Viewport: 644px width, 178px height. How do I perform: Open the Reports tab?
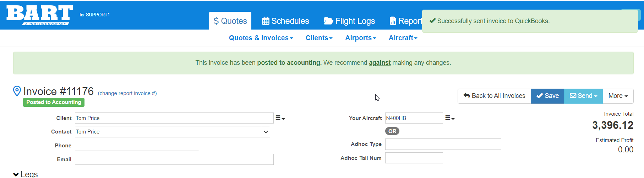coord(406,21)
